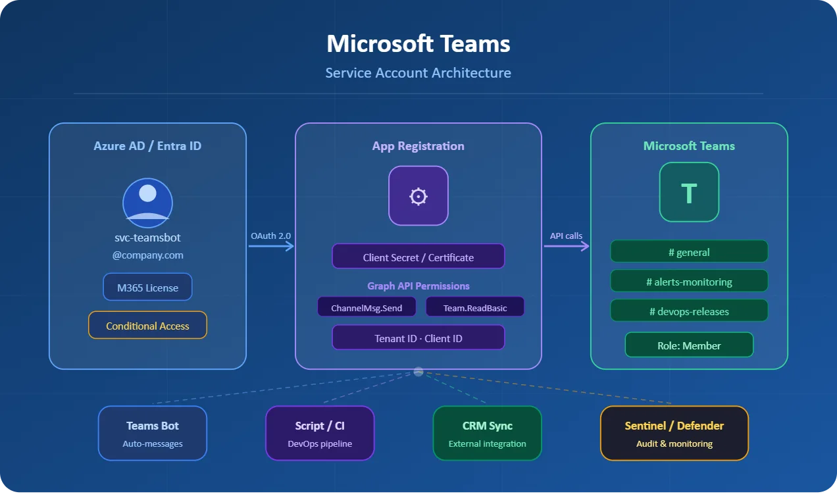This screenshot has width=837, height=504.
Task: Switch to the # devops-releases channel
Action: click(689, 311)
